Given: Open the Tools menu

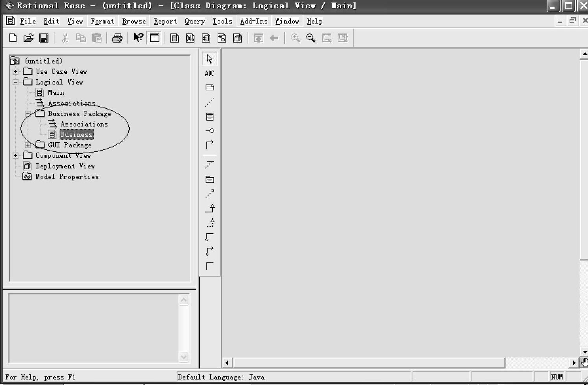Looking at the screenshot, I should point(222,21).
